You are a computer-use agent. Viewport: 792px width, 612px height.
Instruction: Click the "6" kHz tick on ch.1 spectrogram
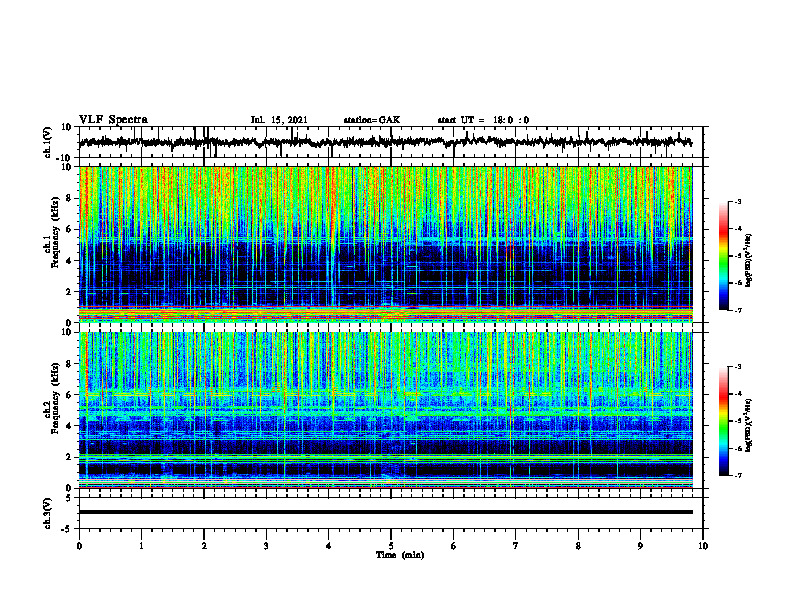click(x=70, y=230)
